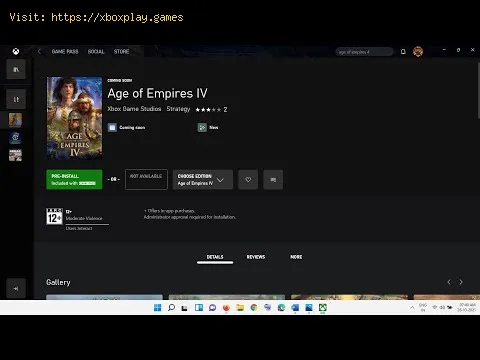This screenshot has height=360, width=480.
Task: Show next gallery images with right chevron
Action: coord(461,282)
